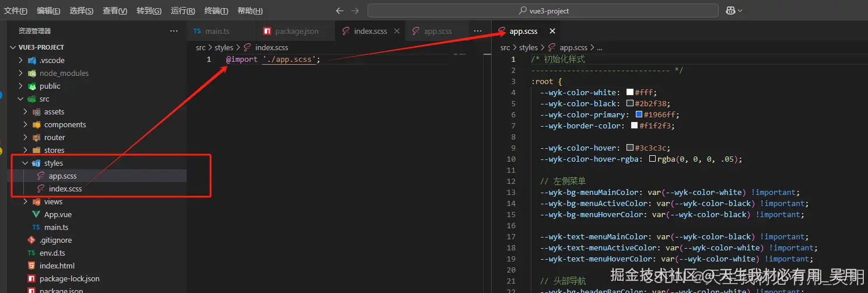
Task: Expand the .vscode folder chevron
Action: (21, 60)
